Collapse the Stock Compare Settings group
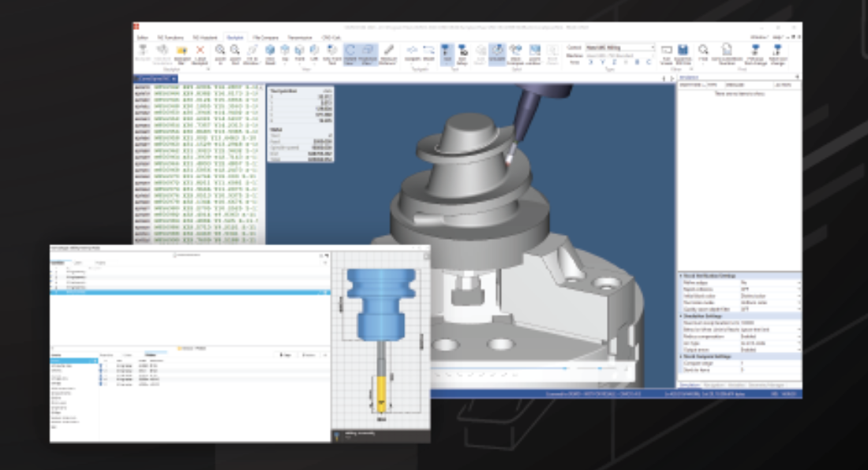Viewport: 868px width, 470px height. [x=682, y=356]
